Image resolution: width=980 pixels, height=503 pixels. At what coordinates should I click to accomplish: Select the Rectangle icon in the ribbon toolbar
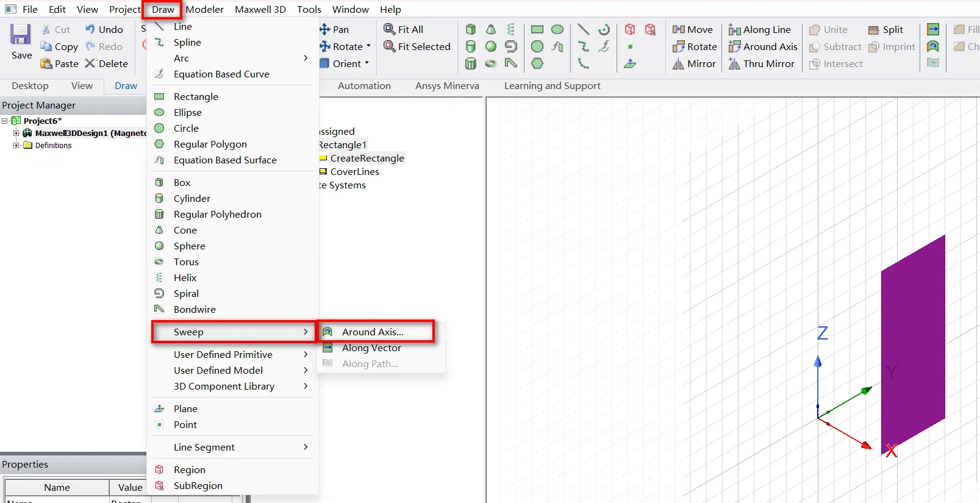pyautogui.click(x=537, y=29)
